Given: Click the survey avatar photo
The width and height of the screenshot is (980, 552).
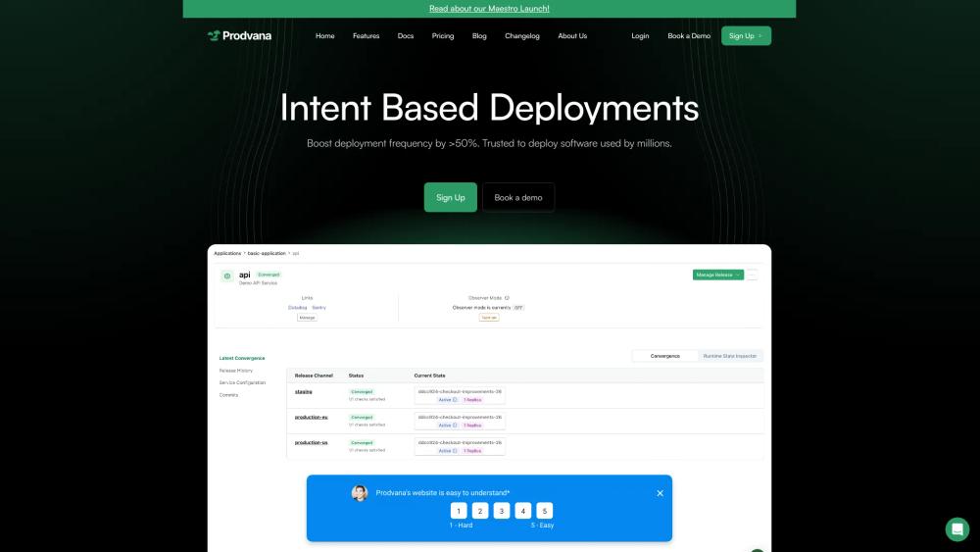Looking at the screenshot, I should (360, 492).
